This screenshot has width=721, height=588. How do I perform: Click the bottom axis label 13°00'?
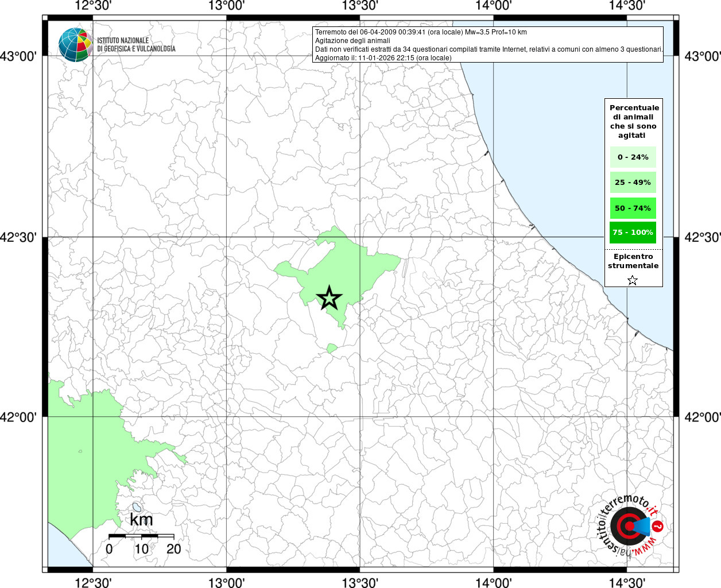227,582
